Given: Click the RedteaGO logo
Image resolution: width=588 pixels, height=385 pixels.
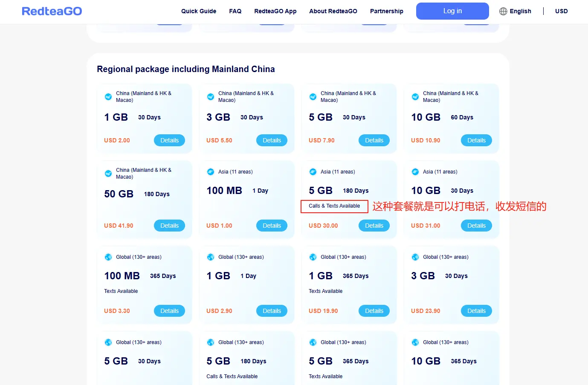Looking at the screenshot, I should (52, 11).
